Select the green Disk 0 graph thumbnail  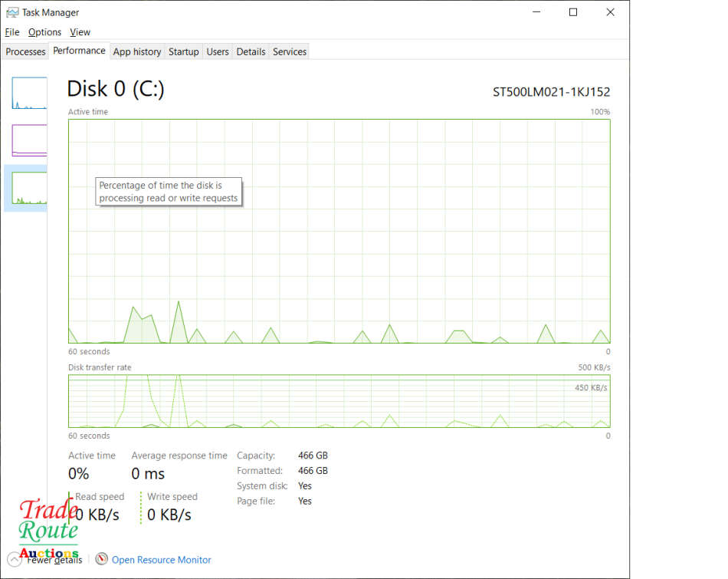point(29,188)
